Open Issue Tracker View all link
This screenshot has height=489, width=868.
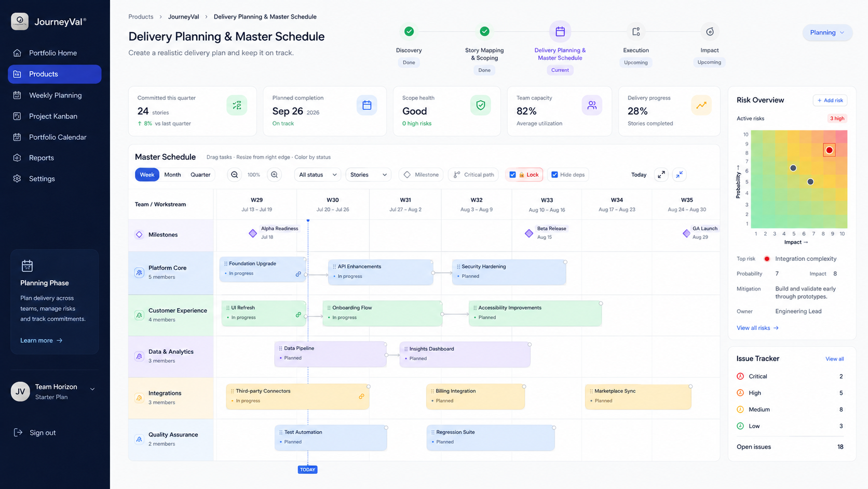click(834, 359)
